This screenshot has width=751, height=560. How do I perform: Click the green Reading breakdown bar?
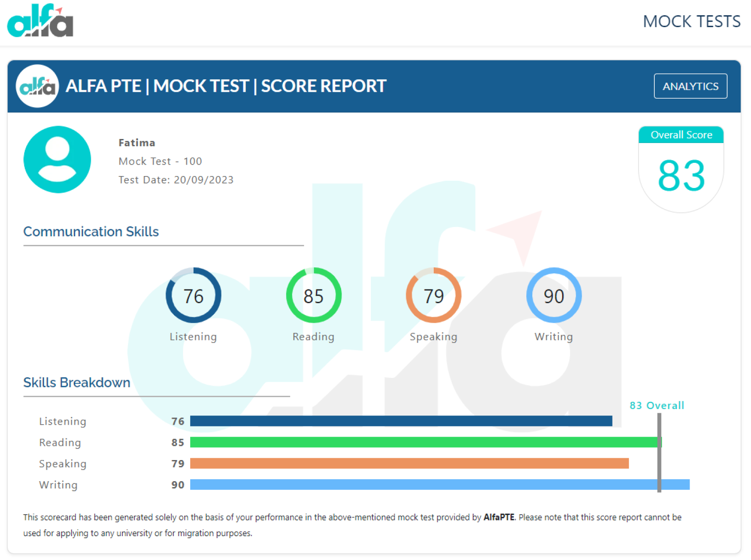coord(426,442)
